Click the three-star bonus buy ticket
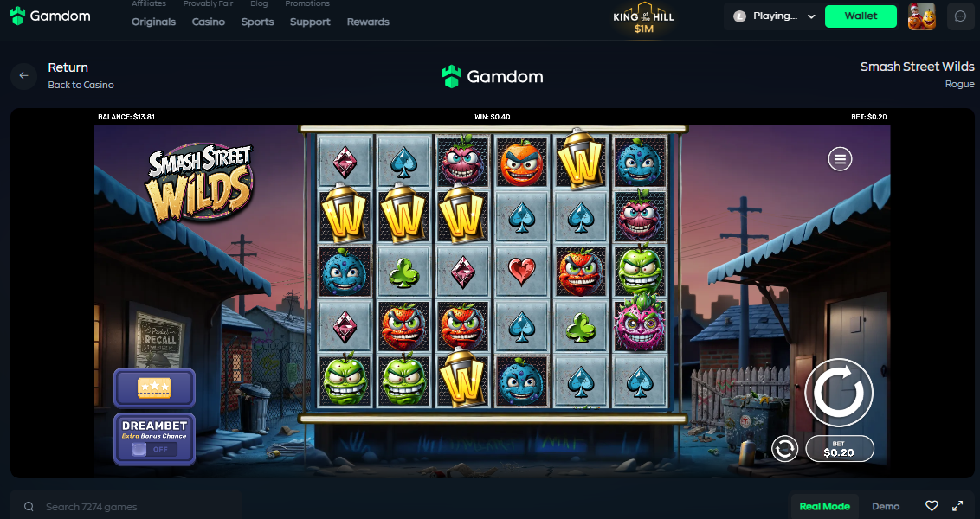This screenshot has height=519, width=980. pyautogui.click(x=154, y=388)
